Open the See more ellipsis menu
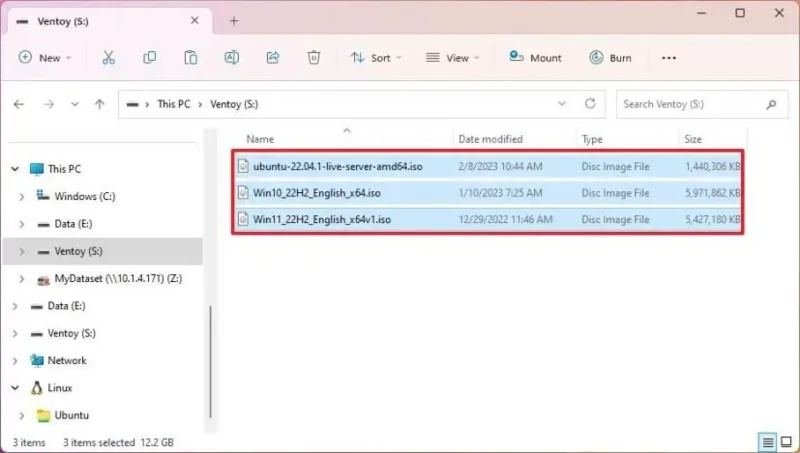 tap(669, 58)
